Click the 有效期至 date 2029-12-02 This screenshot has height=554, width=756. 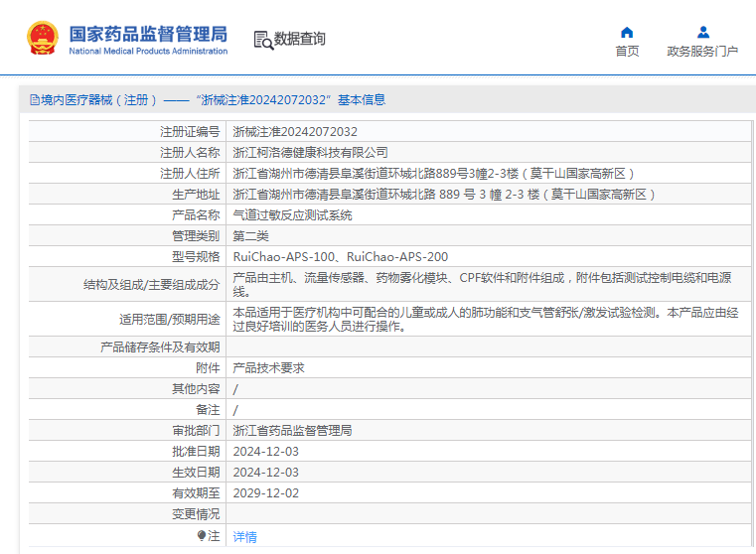point(266,493)
